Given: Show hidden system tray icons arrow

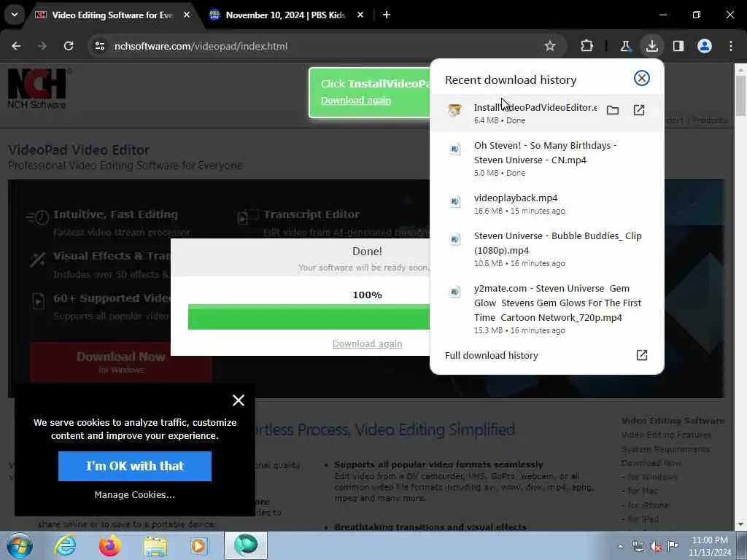Looking at the screenshot, I should [620, 546].
